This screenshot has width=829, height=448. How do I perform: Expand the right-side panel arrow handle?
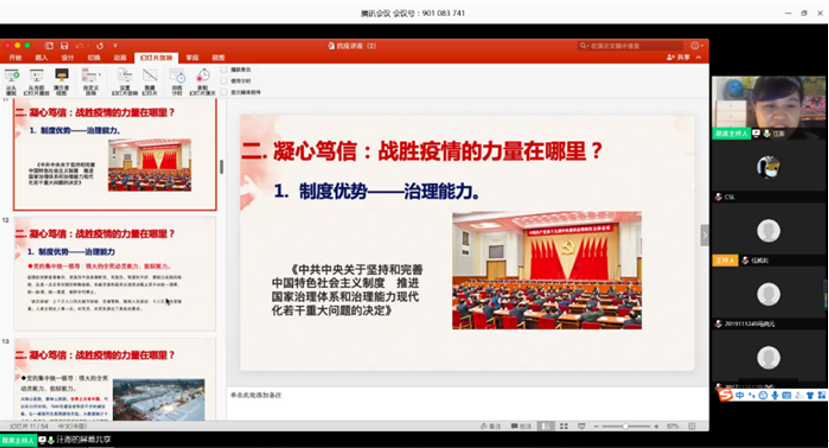[x=704, y=235]
